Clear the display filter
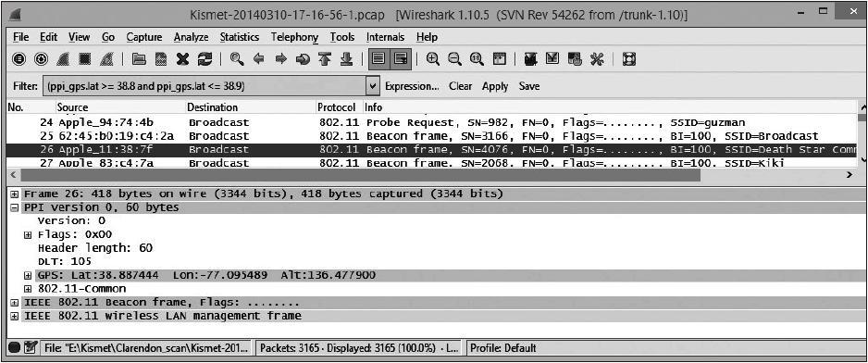 tap(461, 86)
